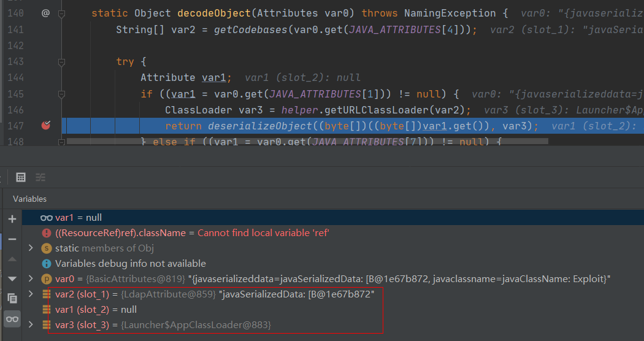Expand the static members of Obj node
Screen dimensions: 644x341
coord(31,248)
